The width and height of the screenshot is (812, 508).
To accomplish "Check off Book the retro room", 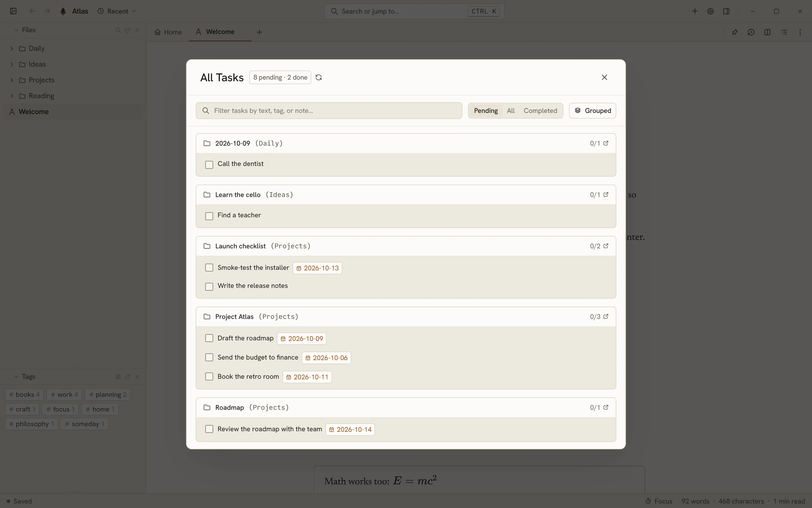I will click(x=209, y=376).
